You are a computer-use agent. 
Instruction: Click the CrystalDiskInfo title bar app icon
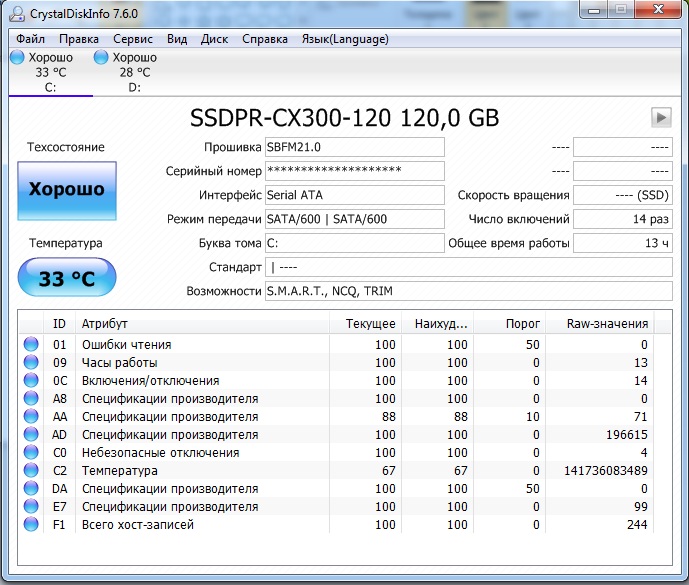point(17,13)
